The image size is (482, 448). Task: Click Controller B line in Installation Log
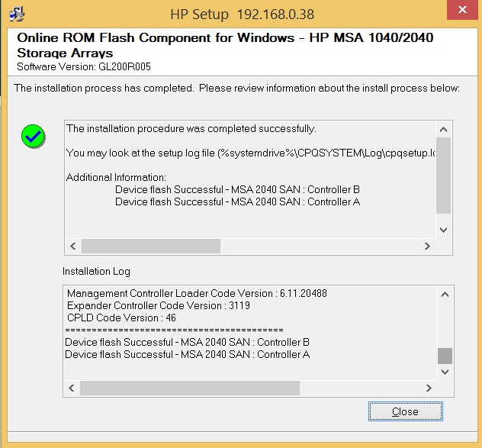pos(187,342)
